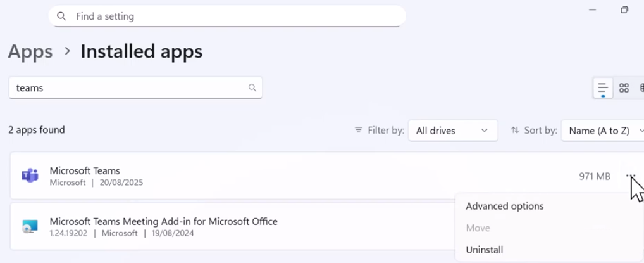Click the Installed apps heading

[142, 51]
